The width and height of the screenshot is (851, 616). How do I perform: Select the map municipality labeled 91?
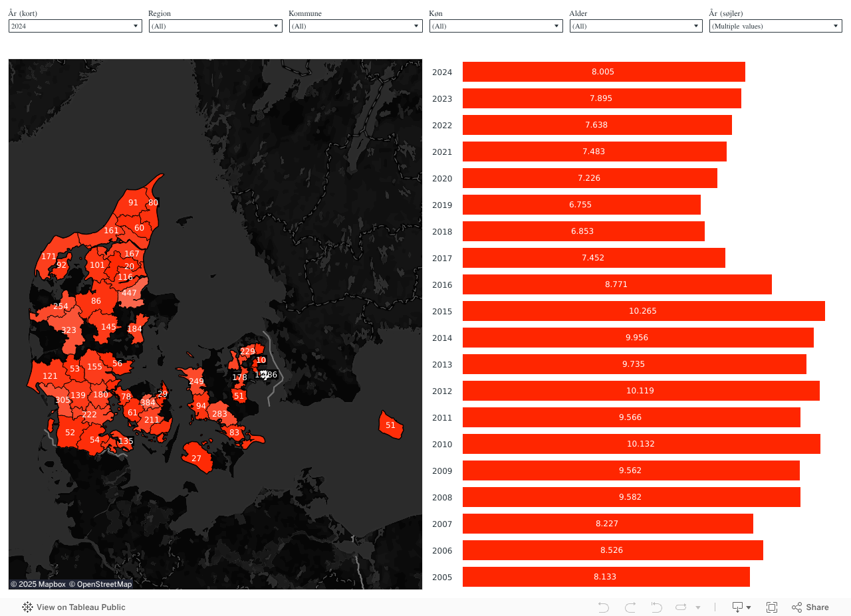tap(133, 203)
